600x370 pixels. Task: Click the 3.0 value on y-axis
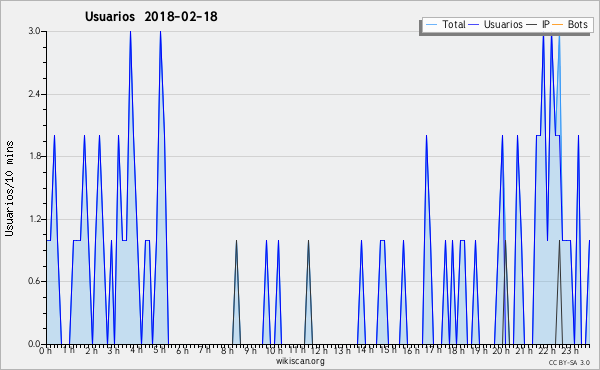click(x=34, y=31)
